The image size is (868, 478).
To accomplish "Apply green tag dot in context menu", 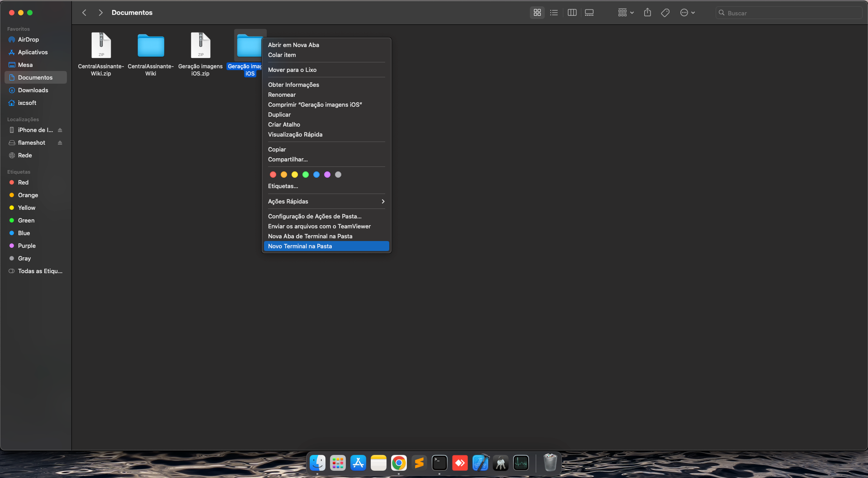I will [x=306, y=175].
